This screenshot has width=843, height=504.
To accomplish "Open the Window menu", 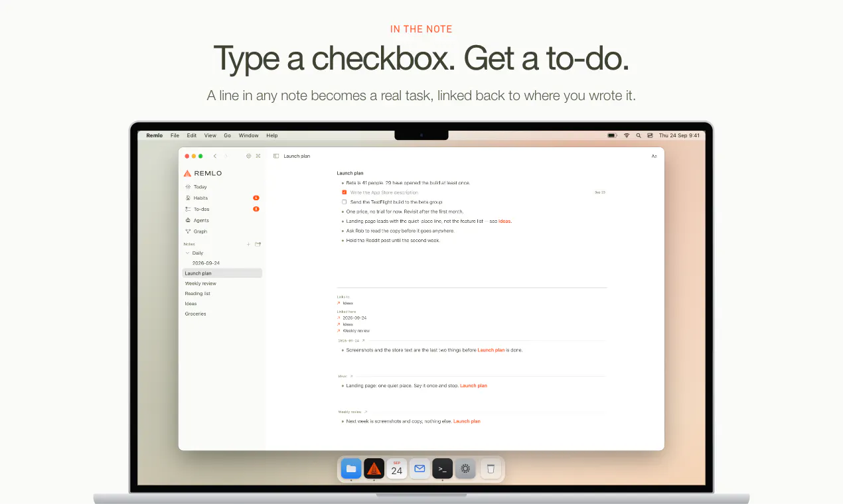I will (x=249, y=135).
